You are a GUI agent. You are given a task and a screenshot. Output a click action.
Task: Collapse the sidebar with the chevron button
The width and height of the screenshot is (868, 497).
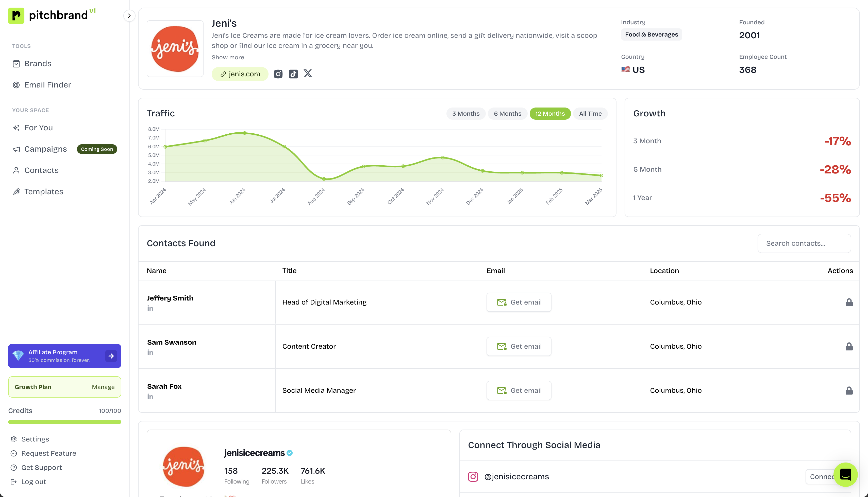coord(129,16)
